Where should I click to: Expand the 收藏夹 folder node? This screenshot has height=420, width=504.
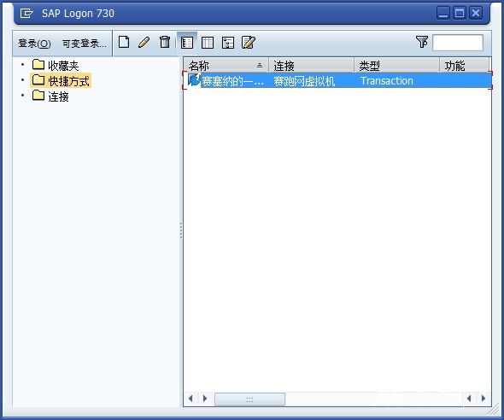tap(22, 65)
